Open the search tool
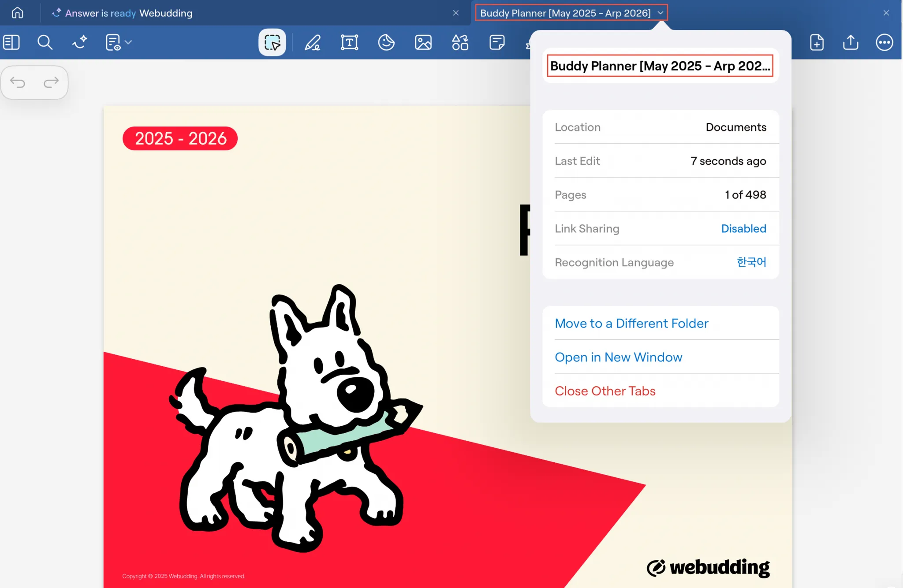 click(x=45, y=43)
